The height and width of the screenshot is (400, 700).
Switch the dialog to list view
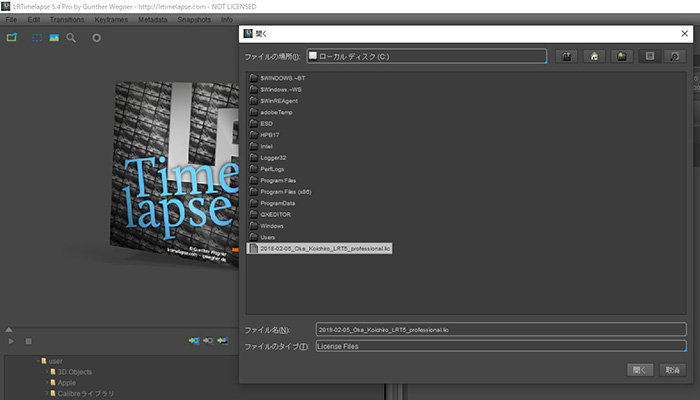coord(650,56)
